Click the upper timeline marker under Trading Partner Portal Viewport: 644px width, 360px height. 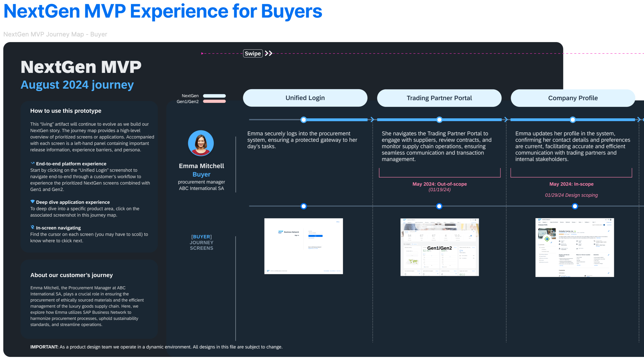pyautogui.click(x=439, y=120)
